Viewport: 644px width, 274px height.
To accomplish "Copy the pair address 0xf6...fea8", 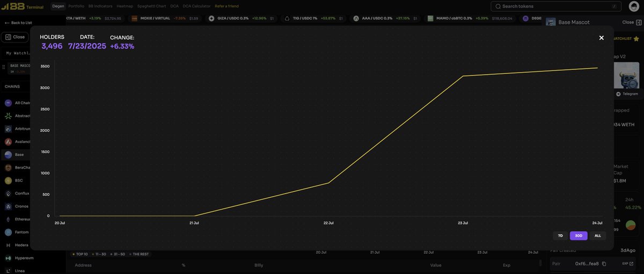I will pyautogui.click(x=604, y=264).
